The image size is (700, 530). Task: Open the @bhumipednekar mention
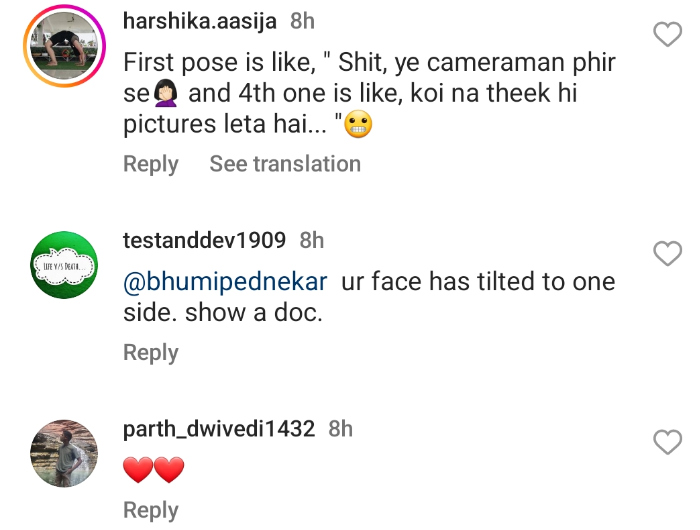(x=225, y=282)
